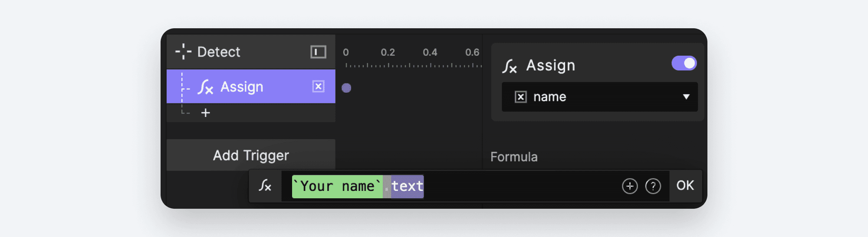Click the text property token in formula
868x237 pixels.
coord(407,187)
